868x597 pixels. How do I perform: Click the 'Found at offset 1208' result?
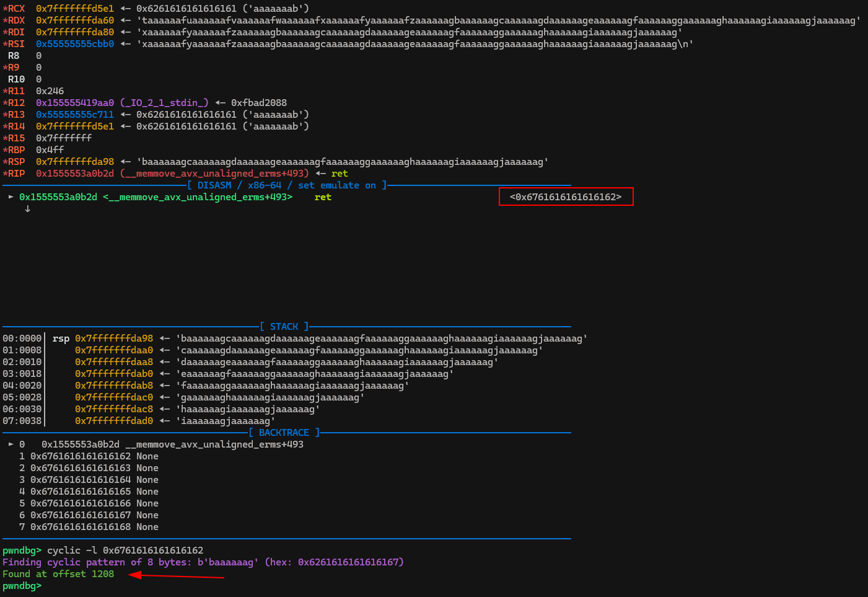pyautogui.click(x=58, y=574)
